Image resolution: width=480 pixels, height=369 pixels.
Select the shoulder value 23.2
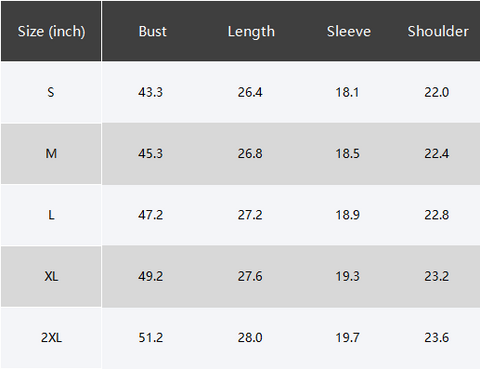coord(437,276)
